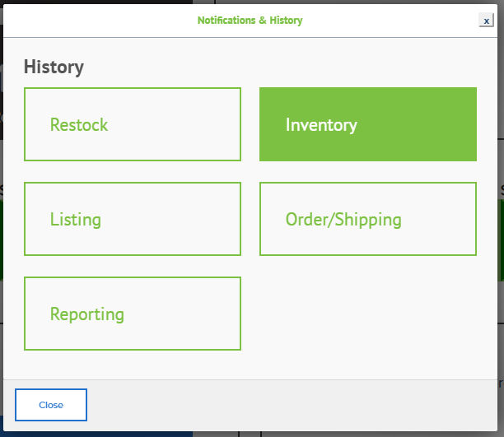The width and height of the screenshot is (504, 437).
Task: Choose the green filled Inventory option
Action: tap(368, 124)
